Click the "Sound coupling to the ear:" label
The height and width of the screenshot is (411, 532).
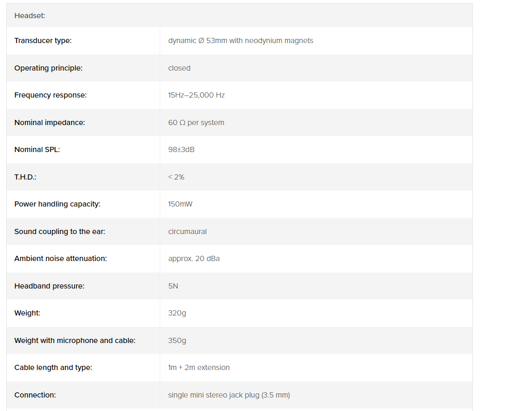pyautogui.click(x=60, y=231)
